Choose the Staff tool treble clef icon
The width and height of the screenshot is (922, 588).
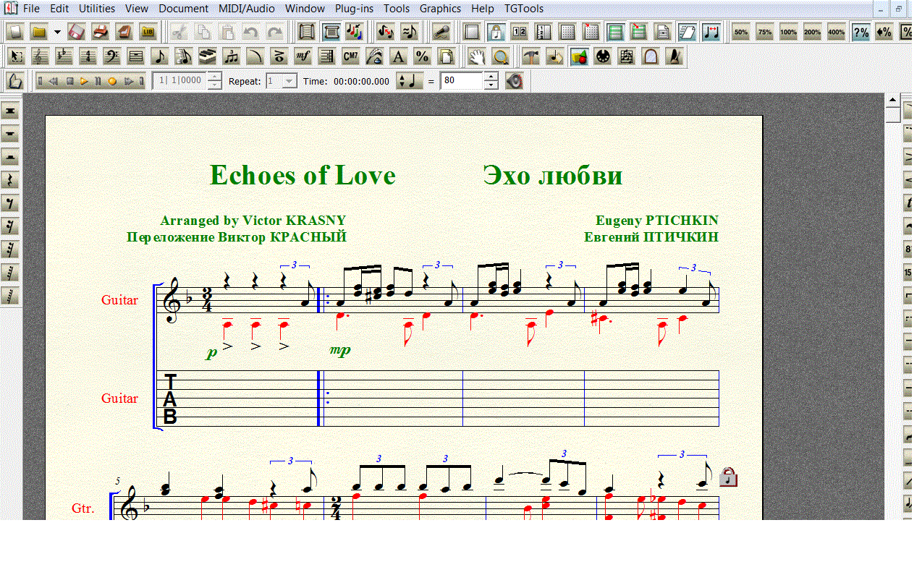41,56
